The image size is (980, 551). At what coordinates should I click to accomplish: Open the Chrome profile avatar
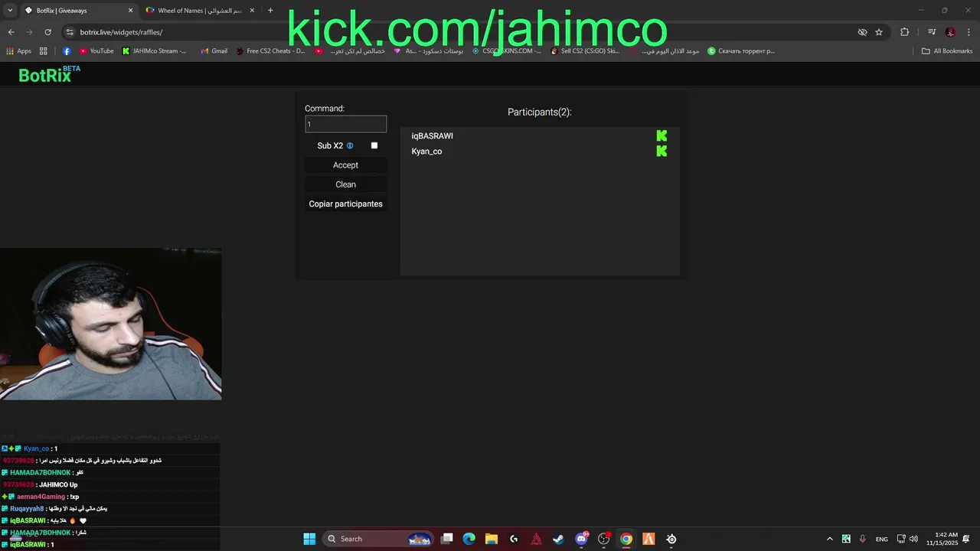(950, 32)
